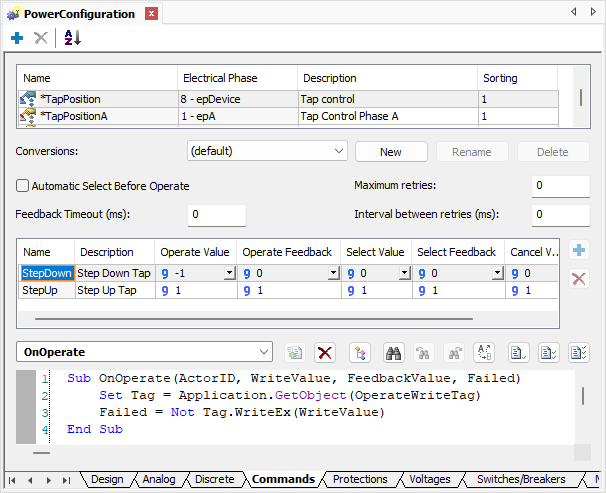Click the yellow-star icon in script toolbar
Image resolution: width=606 pixels, height=493 pixels.
pyautogui.click(x=360, y=352)
